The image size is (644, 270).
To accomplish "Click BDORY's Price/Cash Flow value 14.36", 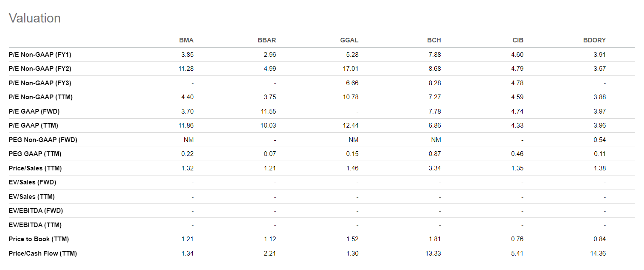I will coord(599,253).
